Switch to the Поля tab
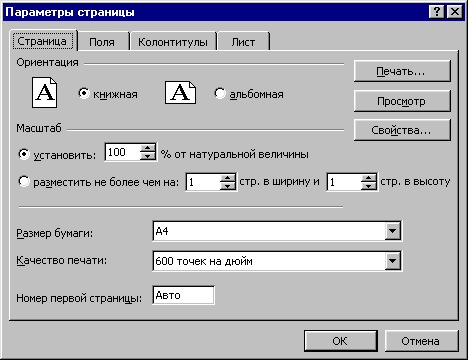The width and height of the screenshot is (468, 360). tap(102, 42)
